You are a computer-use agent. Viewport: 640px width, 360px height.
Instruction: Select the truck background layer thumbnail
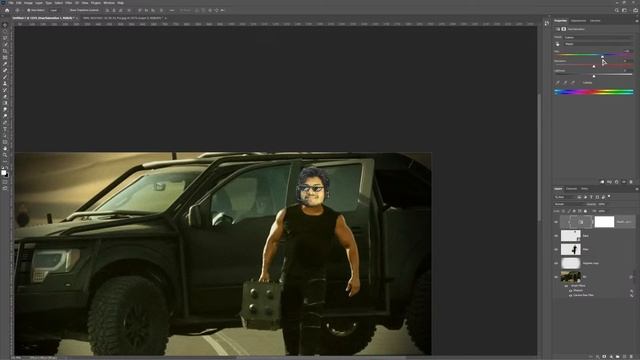tap(571, 277)
